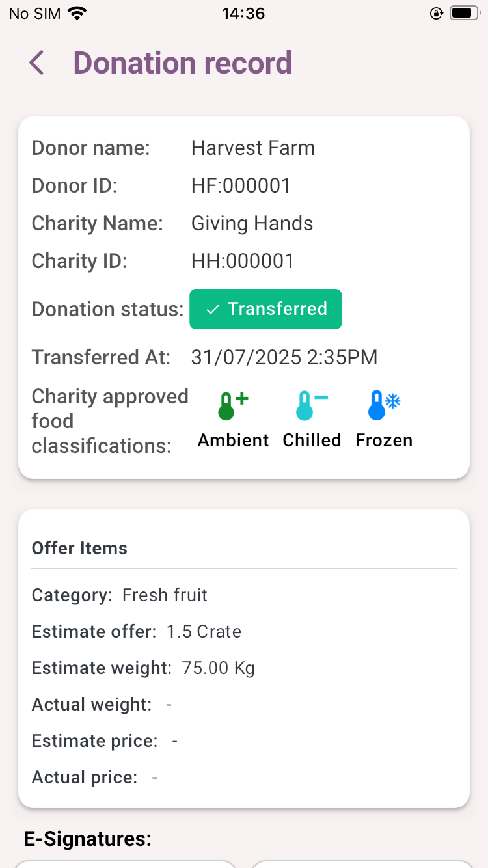Screen dimensions: 488x868
Task: Tap the Wi-Fi status icon
Action: [77, 14]
